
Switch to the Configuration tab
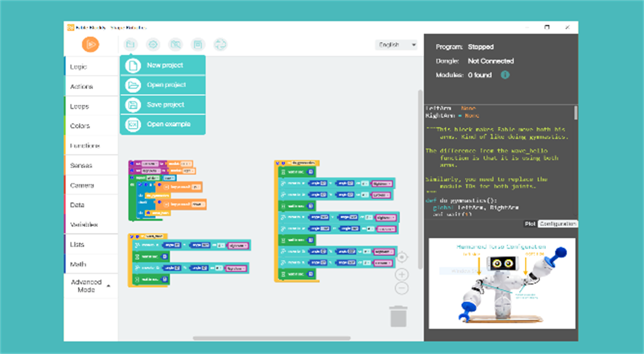click(x=557, y=224)
